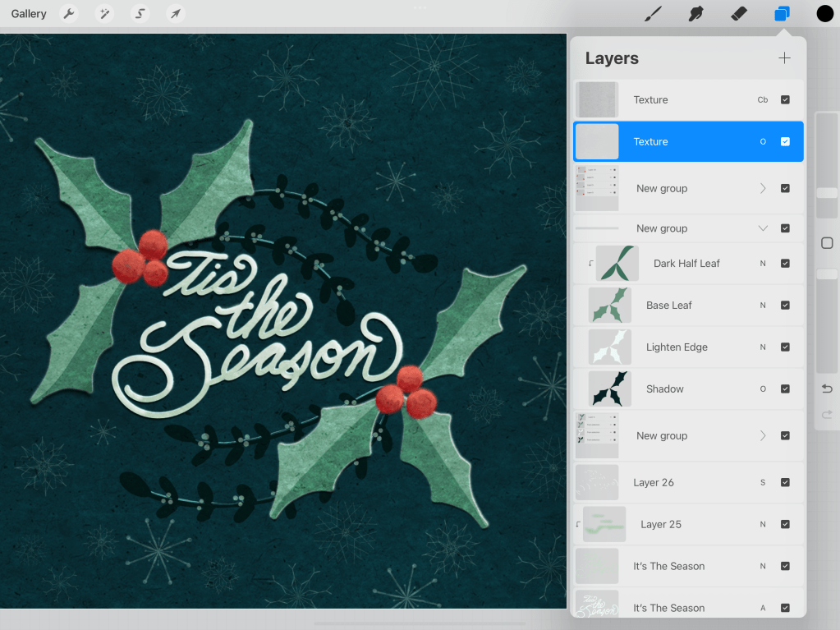This screenshot has height=630, width=840.
Task: Uncheck visibility of Shadow layer
Action: pyautogui.click(x=785, y=389)
